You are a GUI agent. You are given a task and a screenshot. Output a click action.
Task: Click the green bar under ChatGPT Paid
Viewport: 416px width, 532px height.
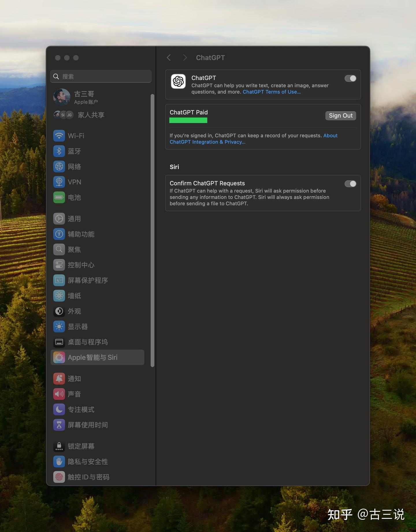188,120
